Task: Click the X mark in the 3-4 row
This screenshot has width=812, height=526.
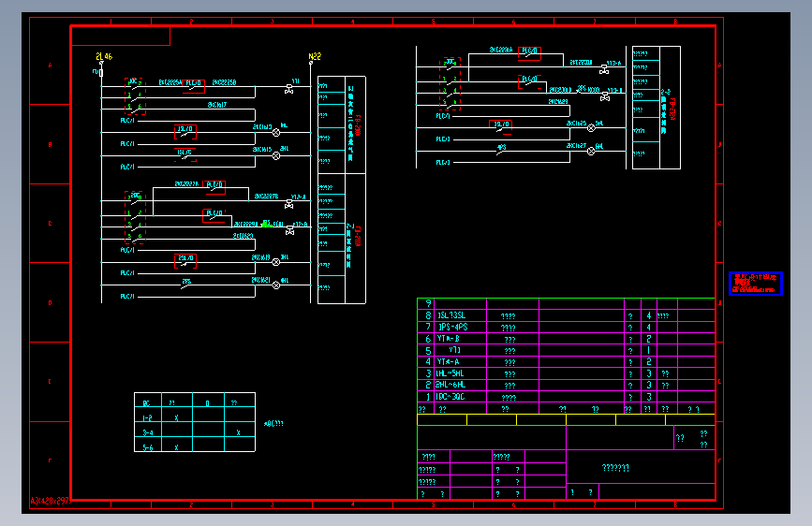Action: [x=238, y=432]
